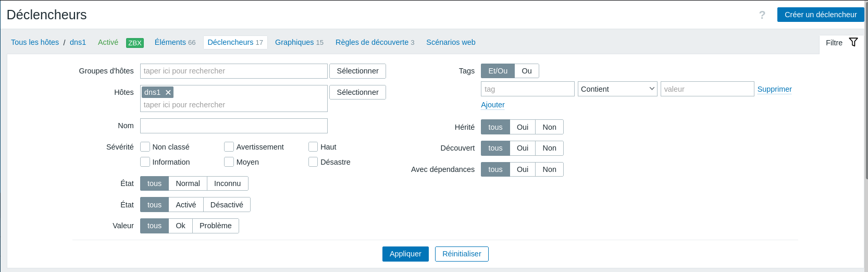Switch to the Éléments tab
The image size is (868, 272).
(x=175, y=42)
